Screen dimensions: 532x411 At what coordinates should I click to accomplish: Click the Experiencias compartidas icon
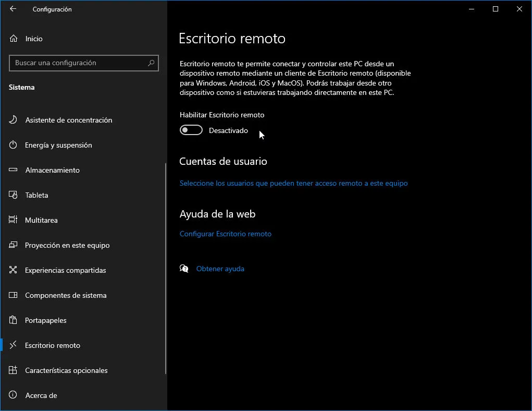click(13, 270)
